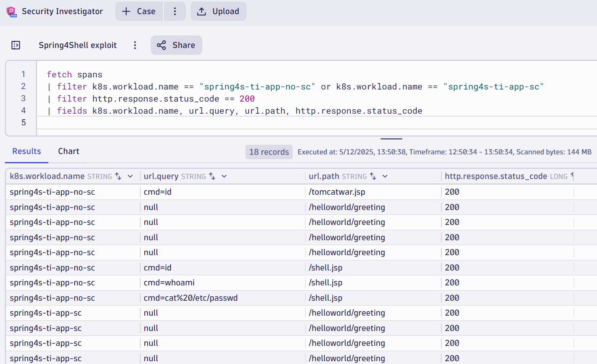Viewport: 597px width, 364px height.
Task: Click the 18 records badge
Action: pos(269,152)
